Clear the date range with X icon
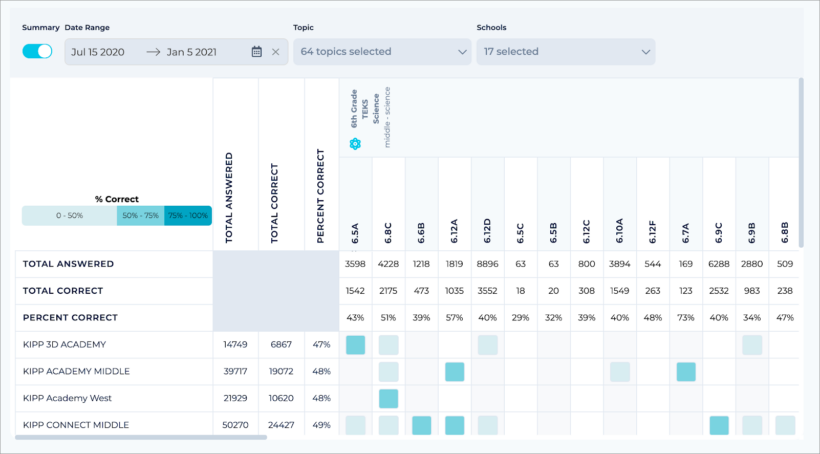The width and height of the screenshot is (820, 454). pyautogui.click(x=276, y=52)
